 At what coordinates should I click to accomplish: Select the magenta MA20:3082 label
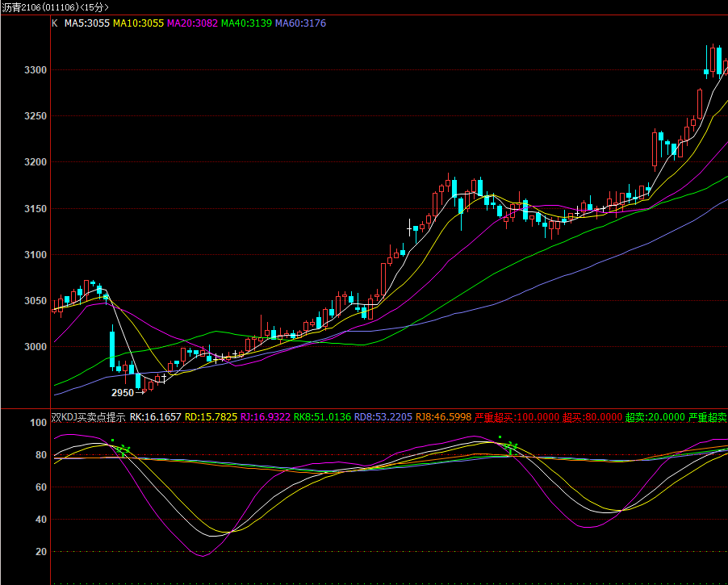click(192, 23)
